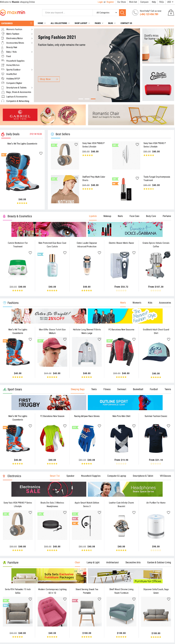175x644 pixels.
Task: Select the active orange slider indicator
Action: click(93, 99)
